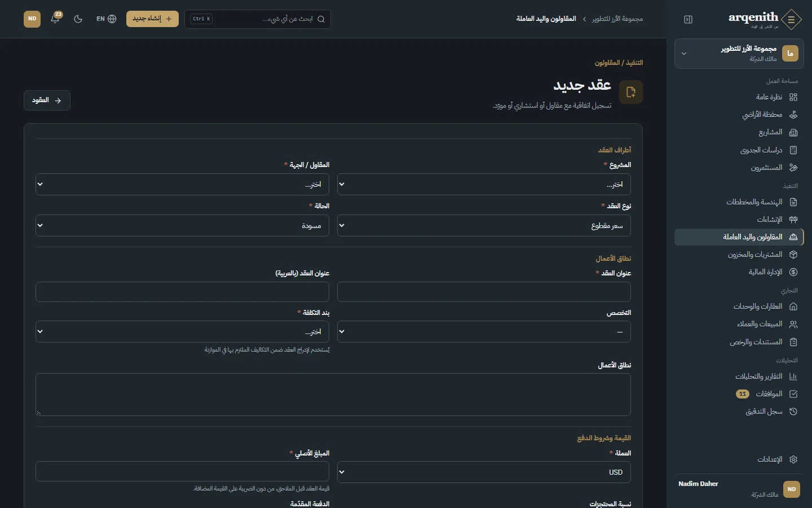Open المبيعات والعملاء sales page

click(x=739, y=324)
